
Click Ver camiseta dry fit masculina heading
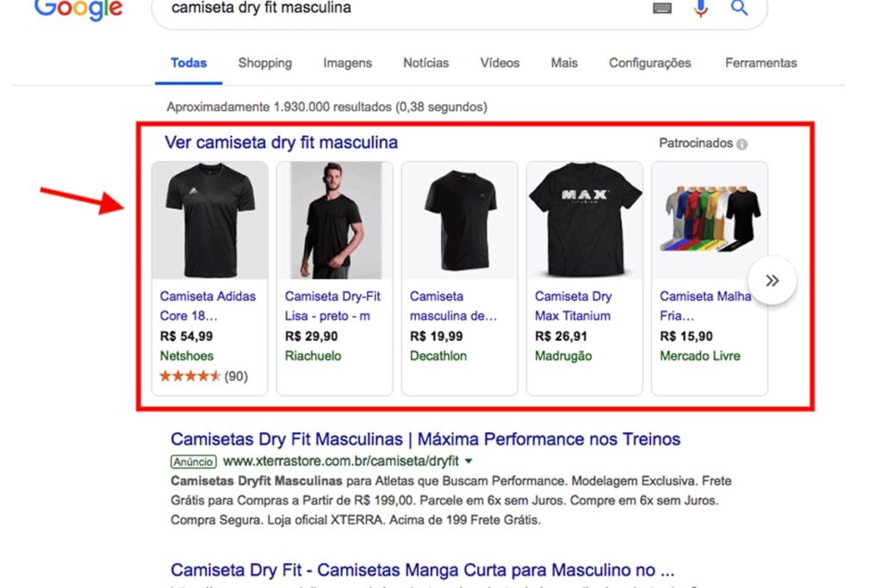pos(281,143)
